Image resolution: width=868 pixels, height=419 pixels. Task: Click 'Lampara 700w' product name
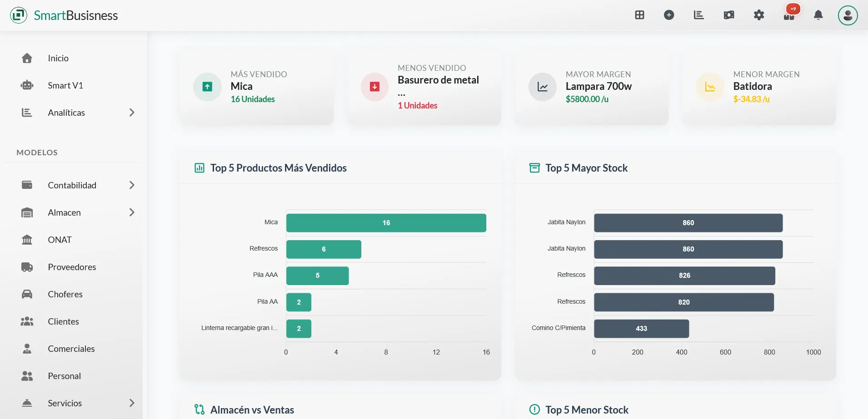click(x=599, y=86)
